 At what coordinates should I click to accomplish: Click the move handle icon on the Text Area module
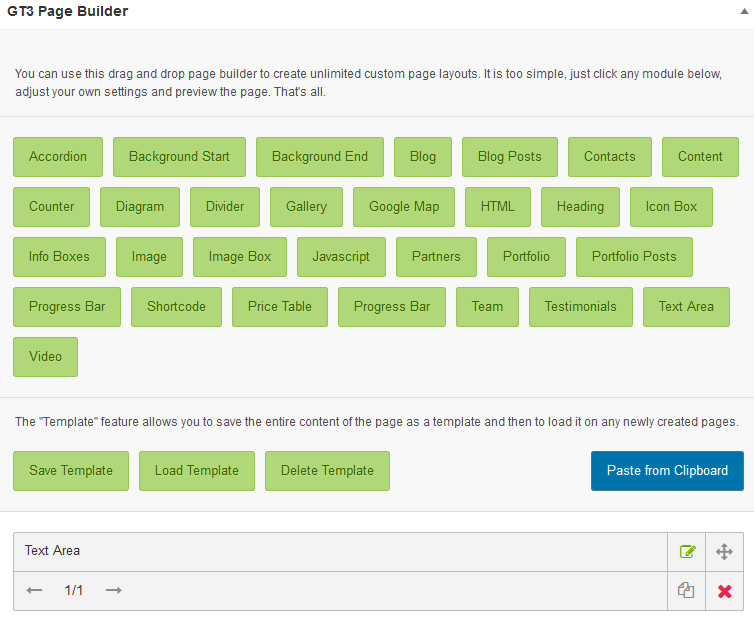tap(725, 551)
